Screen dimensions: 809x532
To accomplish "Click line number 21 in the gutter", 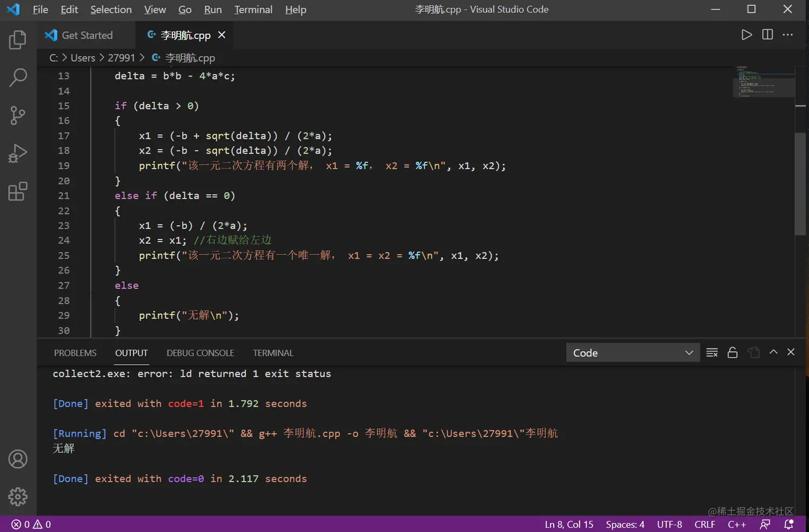I will [64, 196].
